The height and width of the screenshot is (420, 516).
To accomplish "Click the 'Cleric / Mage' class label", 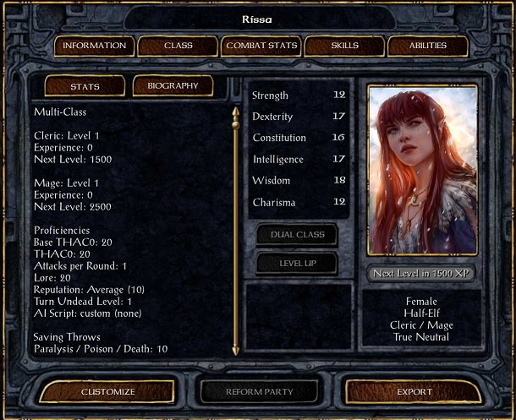I will [421, 325].
